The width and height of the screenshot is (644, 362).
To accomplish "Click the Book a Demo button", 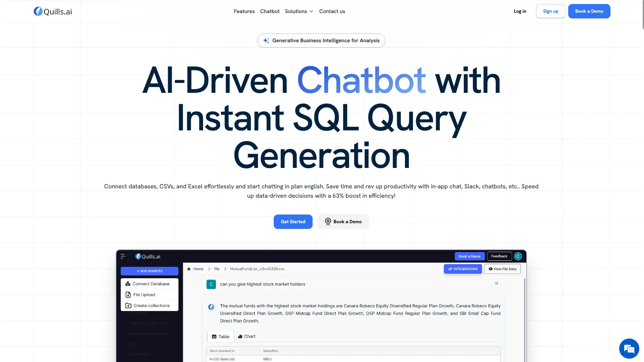I will pos(589,11).
